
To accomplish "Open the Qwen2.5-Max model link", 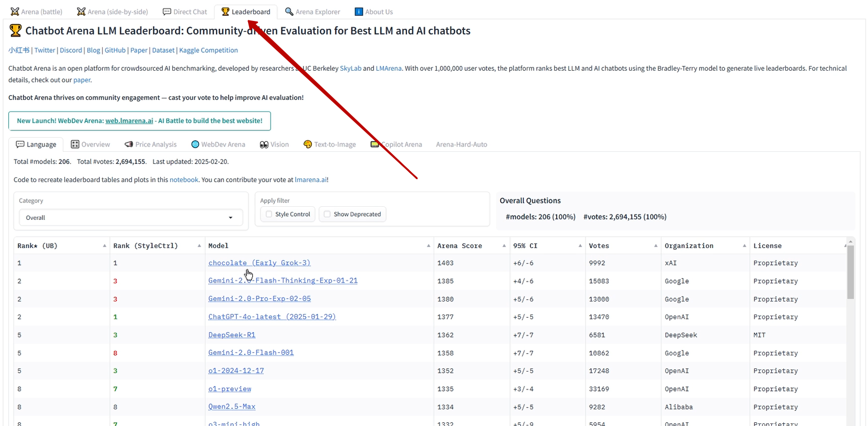I will (232, 407).
